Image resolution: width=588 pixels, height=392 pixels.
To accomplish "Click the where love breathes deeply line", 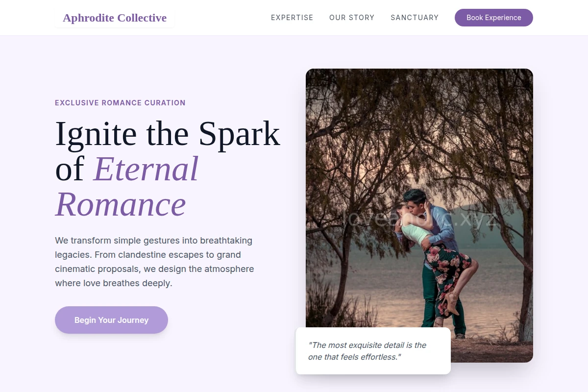I will click(114, 283).
